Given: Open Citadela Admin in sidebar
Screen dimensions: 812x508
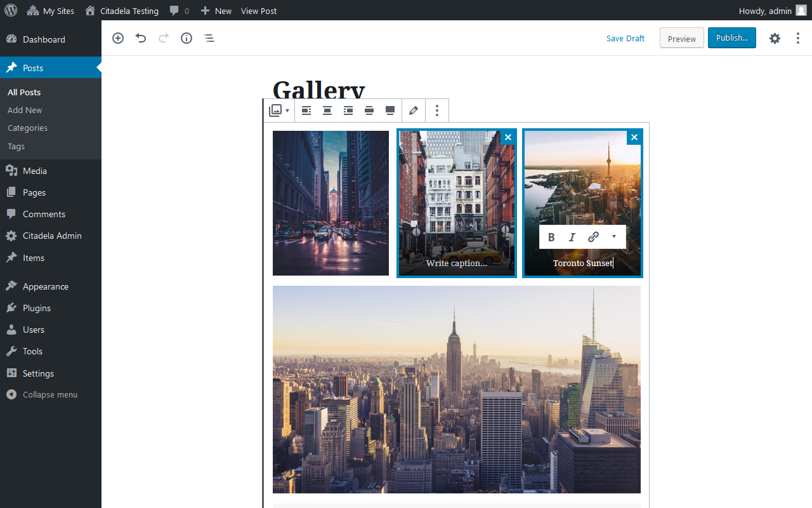Looking at the screenshot, I should pos(51,236).
